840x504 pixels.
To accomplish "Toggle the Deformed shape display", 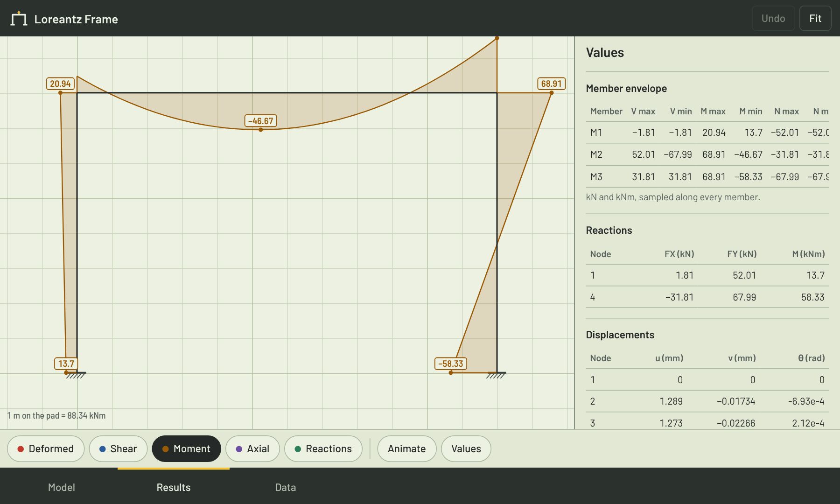I will pyautogui.click(x=46, y=449).
